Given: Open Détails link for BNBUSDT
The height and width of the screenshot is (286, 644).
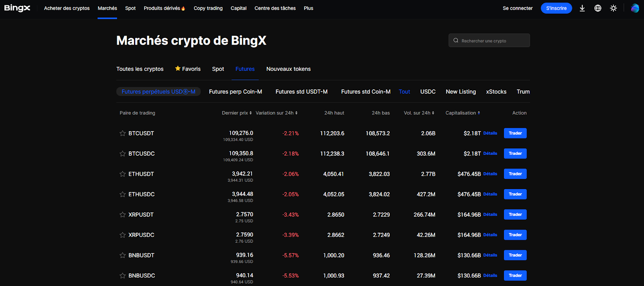Looking at the screenshot, I should [x=490, y=255].
